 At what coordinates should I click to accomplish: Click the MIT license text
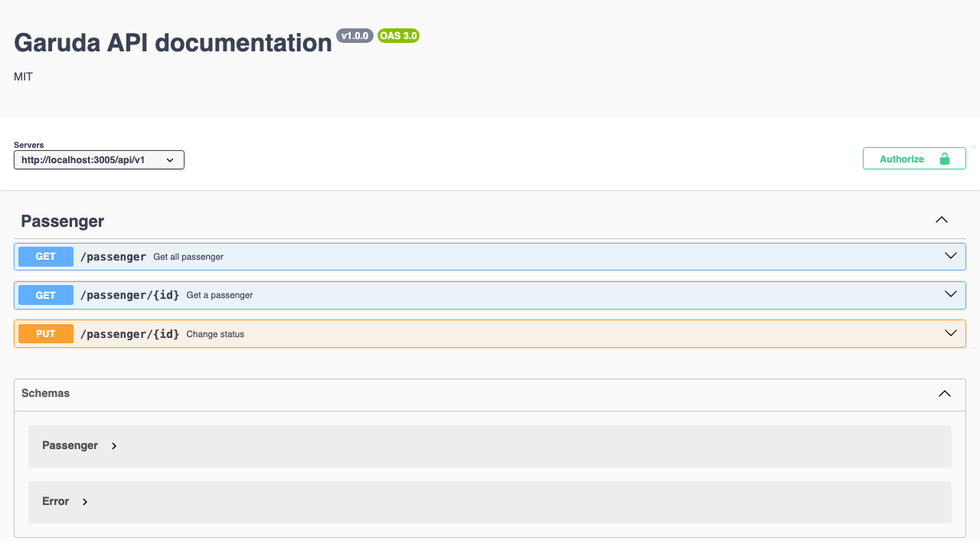tap(24, 77)
